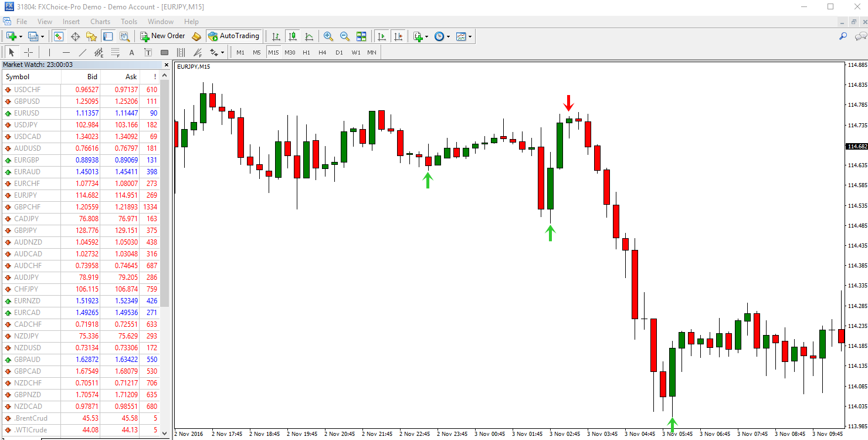Switch to line chart view
The width and height of the screenshot is (868, 440).
coord(309,36)
